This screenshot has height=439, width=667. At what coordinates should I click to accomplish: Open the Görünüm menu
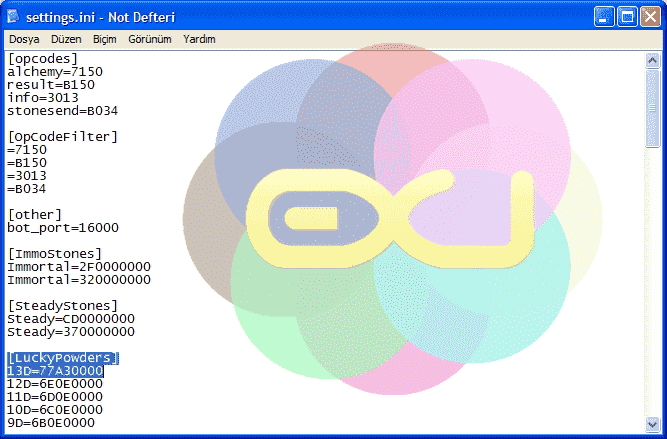(150, 39)
